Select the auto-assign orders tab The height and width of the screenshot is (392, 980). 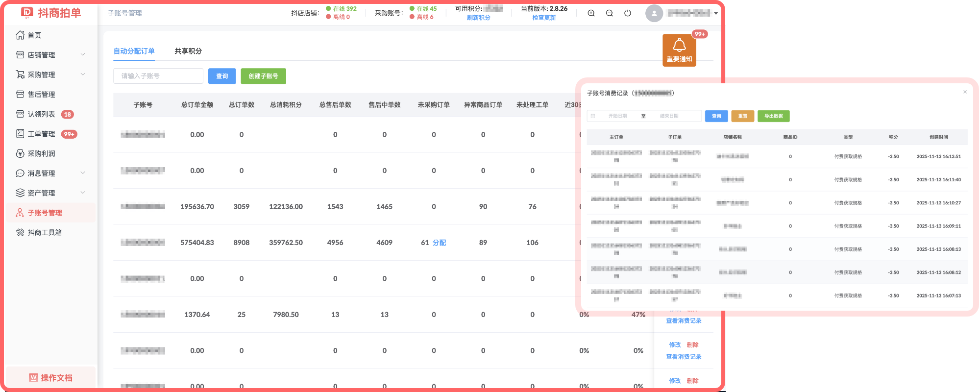click(134, 51)
